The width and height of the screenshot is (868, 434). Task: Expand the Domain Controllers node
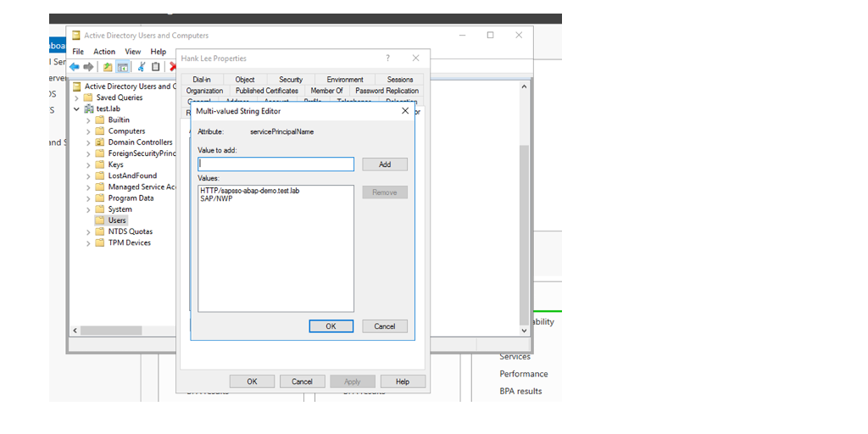[88, 142]
